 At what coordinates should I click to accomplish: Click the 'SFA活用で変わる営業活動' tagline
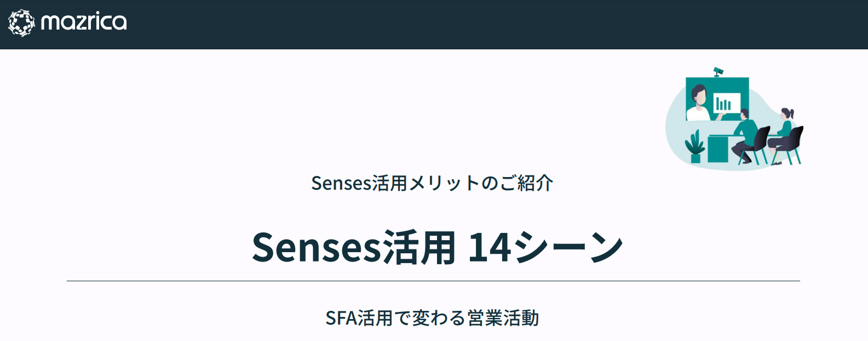(x=432, y=318)
